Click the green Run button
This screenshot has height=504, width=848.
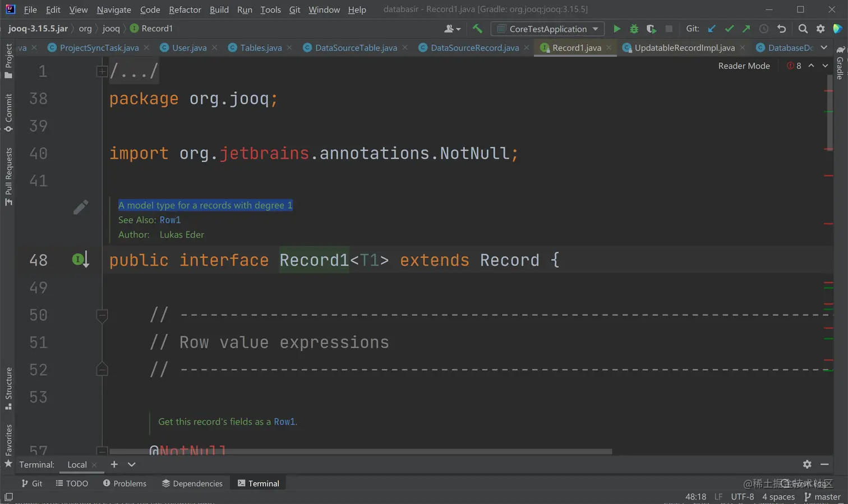pos(616,29)
